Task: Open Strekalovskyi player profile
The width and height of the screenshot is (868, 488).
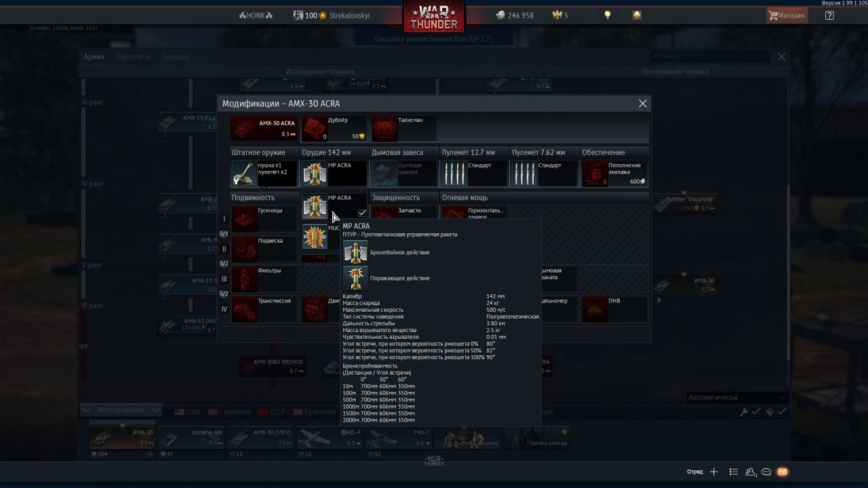Action: click(332, 15)
